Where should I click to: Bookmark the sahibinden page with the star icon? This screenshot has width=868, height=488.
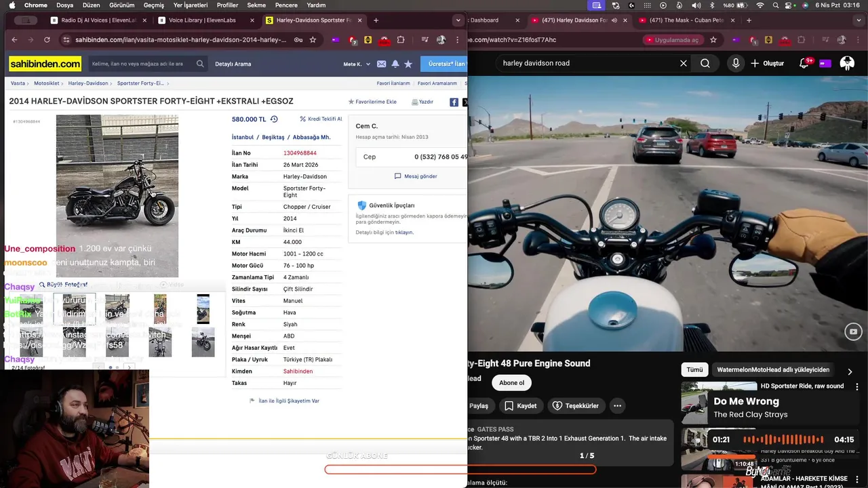pos(313,40)
